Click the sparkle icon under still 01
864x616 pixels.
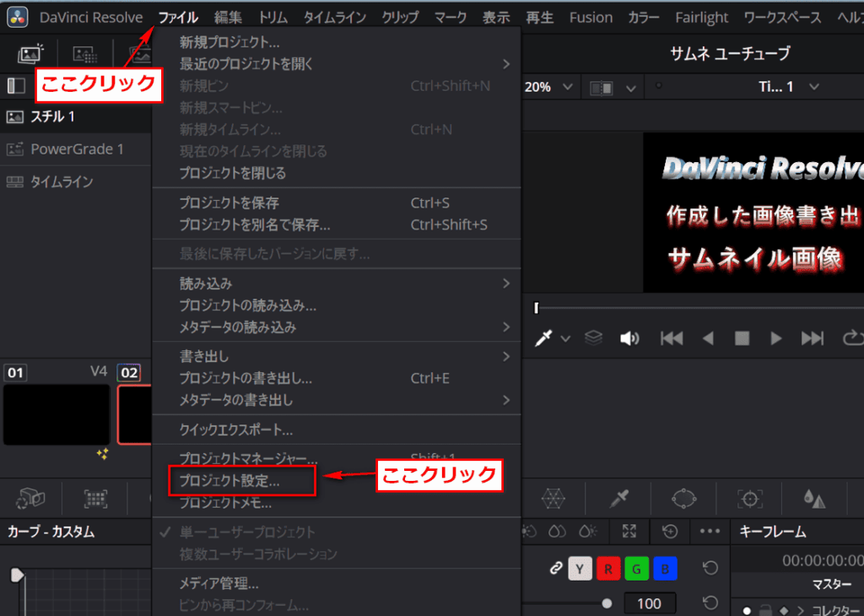coord(102,454)
